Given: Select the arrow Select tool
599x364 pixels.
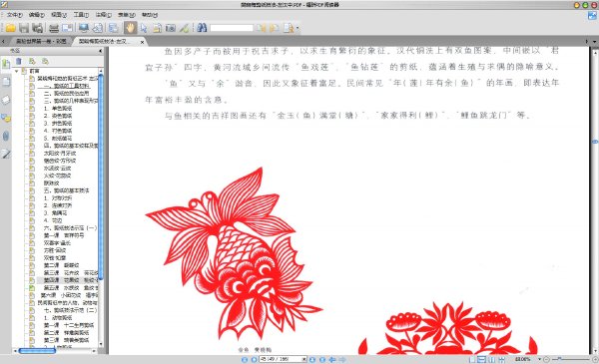Looking at the screenshot, I should [144, 28].
